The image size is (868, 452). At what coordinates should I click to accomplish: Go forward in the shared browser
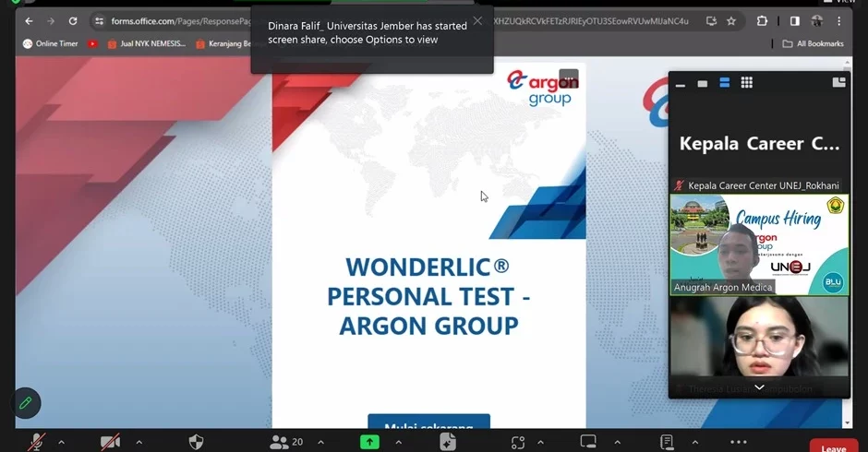point(51,21)
